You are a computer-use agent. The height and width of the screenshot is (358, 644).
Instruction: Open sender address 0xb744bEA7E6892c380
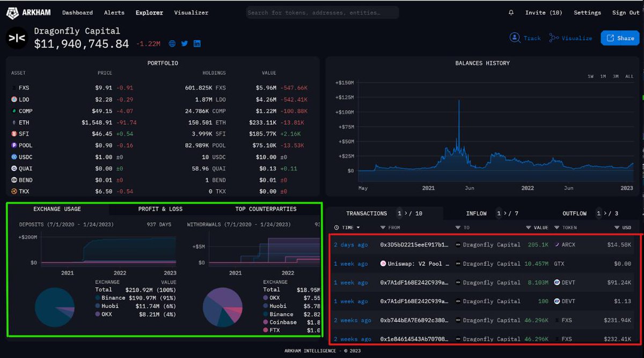(x=414, y=320)
